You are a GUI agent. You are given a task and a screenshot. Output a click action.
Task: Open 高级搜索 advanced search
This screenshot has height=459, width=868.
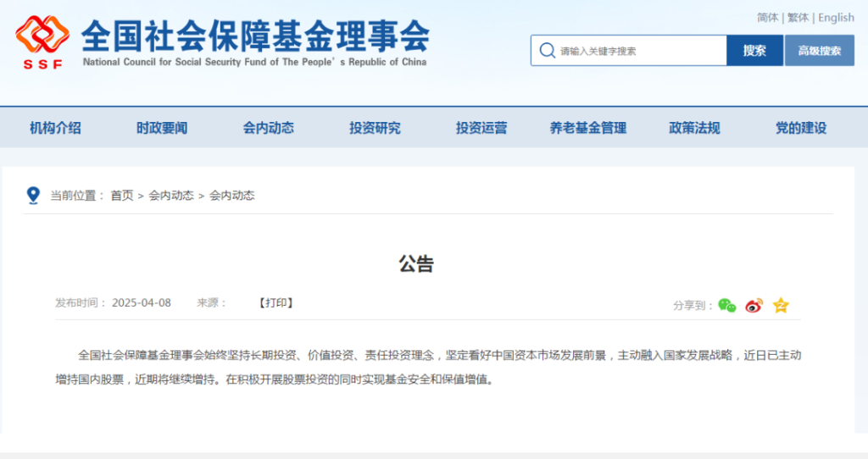(820, 50)
